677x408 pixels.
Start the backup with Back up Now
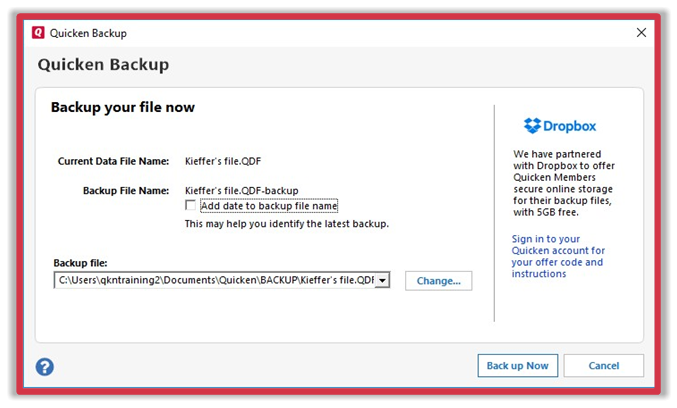(x=517, y=366)
